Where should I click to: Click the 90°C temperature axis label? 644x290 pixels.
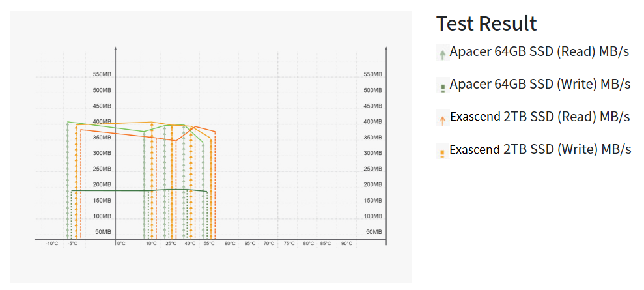(346, 244)
